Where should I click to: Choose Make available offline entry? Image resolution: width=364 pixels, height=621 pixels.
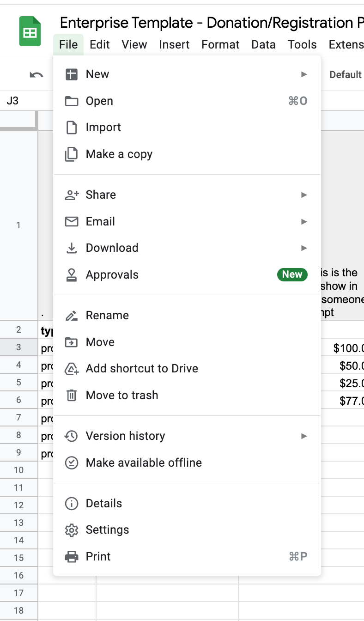pos(187,463)
